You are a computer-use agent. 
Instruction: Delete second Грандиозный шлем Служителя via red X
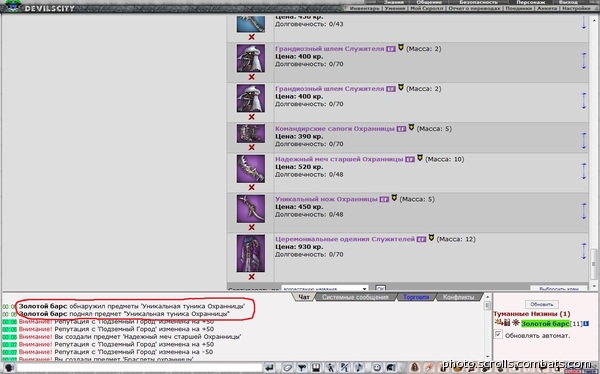click(251, 117)
